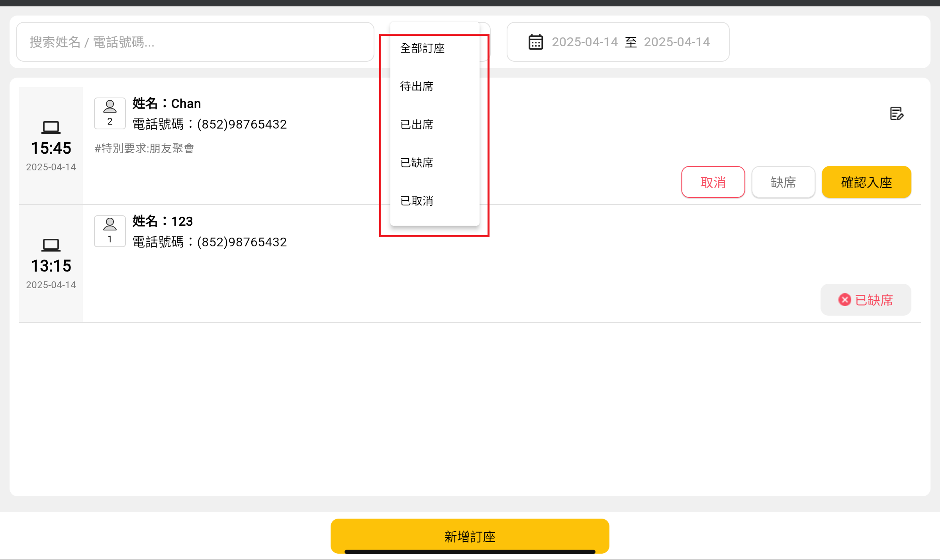
Task: Focus the name/phone search field
Action: click(x=195, y=42)
